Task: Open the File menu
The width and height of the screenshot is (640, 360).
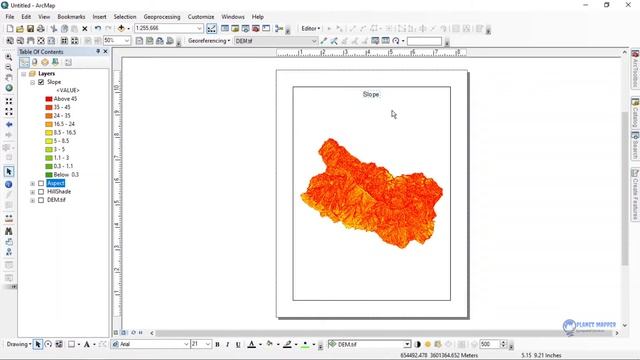Action: click(x=10, y=17)
